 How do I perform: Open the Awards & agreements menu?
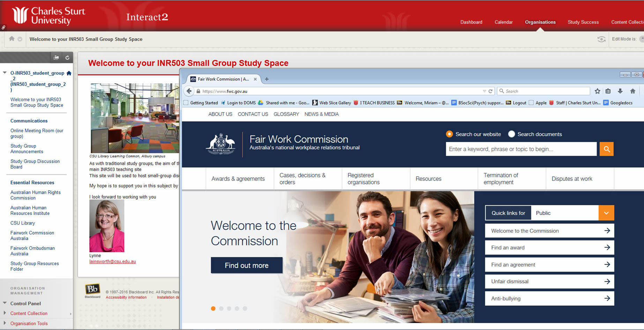click(240, 179)
